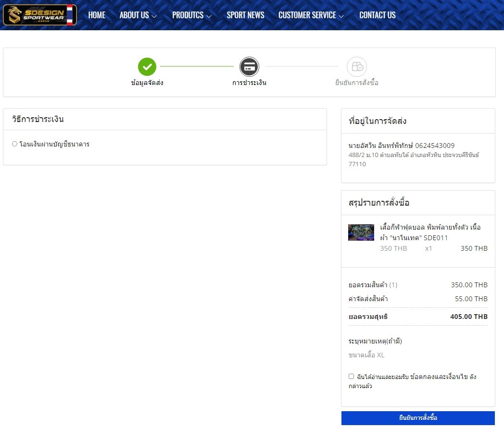Click the SDesign Sportwear logo
The image size is (504, 428).
[35, 15]
